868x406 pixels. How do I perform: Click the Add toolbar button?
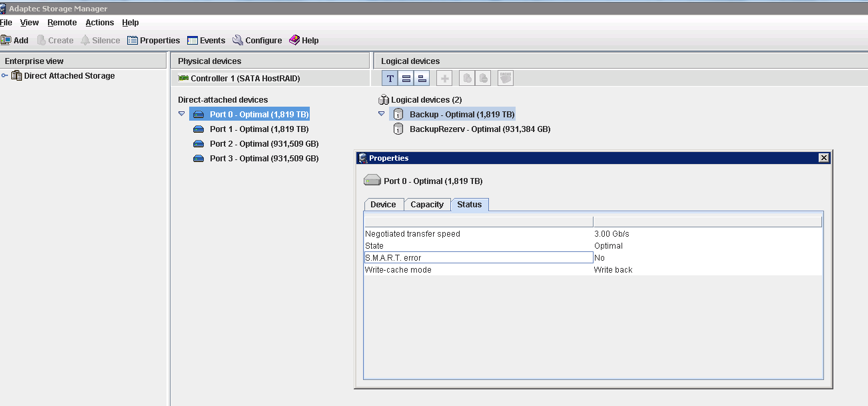[15, 40]
